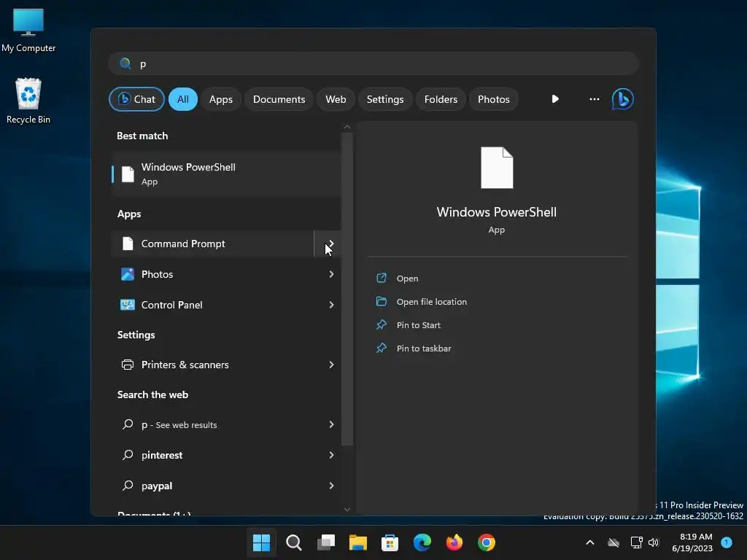Click the large PowerShell icon in the preview pane

tap(497, 168)
